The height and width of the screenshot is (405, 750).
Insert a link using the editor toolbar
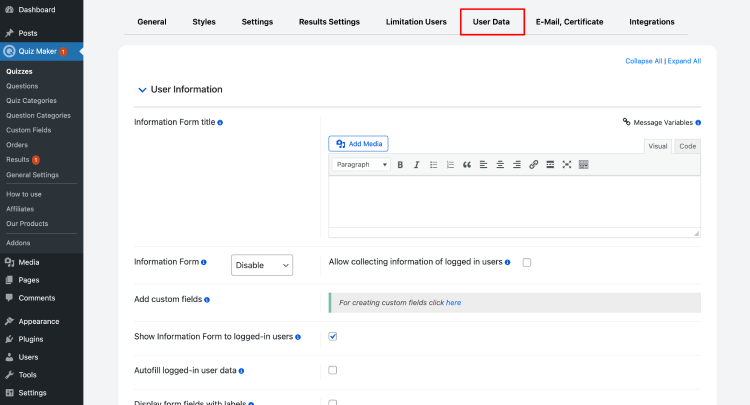[533, 164]
